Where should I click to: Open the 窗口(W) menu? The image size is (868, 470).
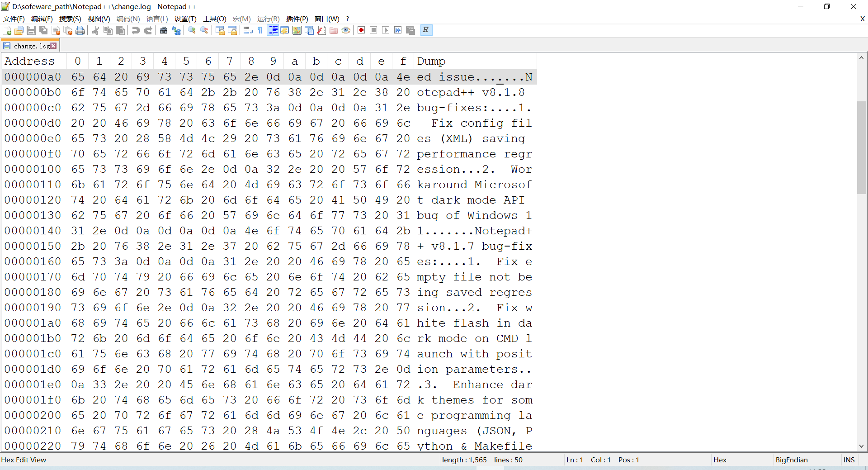tap(327, 19)
